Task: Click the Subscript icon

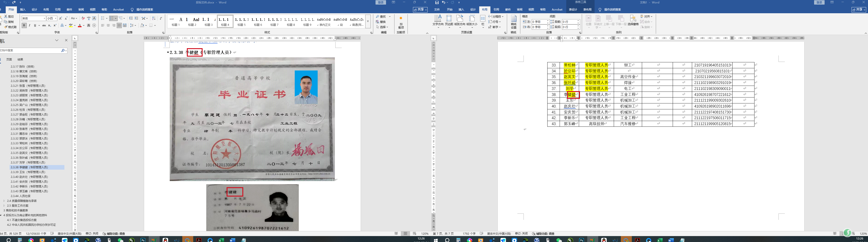Action: pyautogui.click(x=50, y=26)
